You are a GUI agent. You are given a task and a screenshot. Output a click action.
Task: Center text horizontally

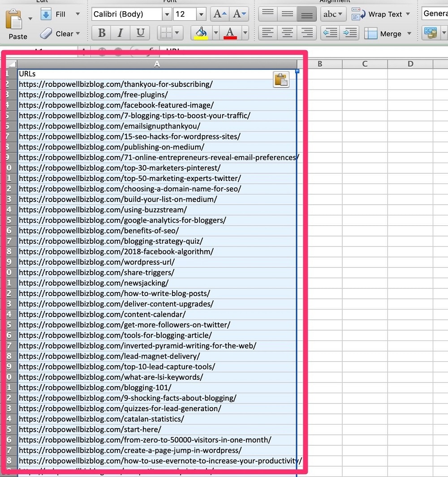[x=287, y=33]
